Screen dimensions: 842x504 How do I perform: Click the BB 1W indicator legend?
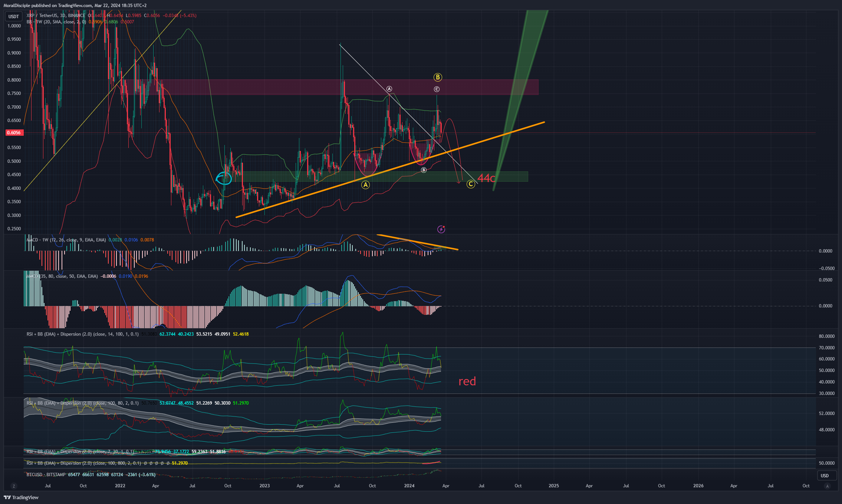click(56, 22)
